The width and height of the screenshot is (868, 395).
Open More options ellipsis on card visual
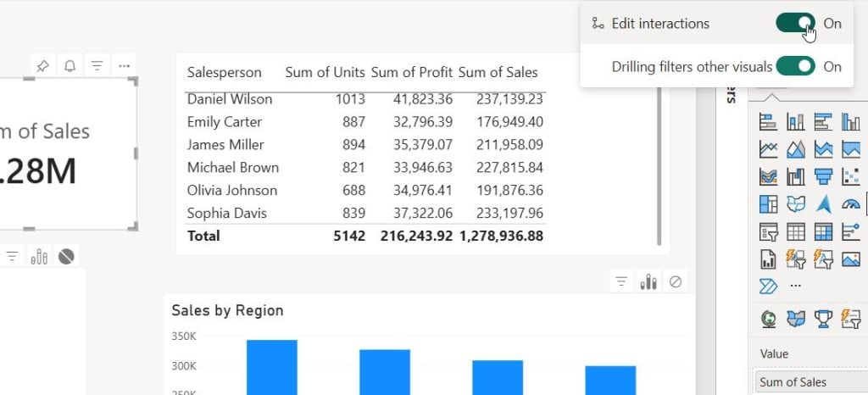coord(124,66)
